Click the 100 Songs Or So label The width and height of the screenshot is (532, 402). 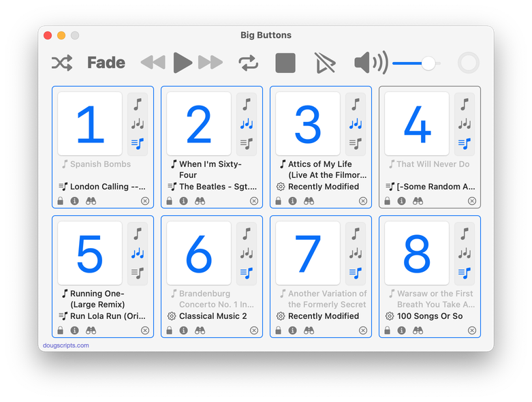(430, 316)
